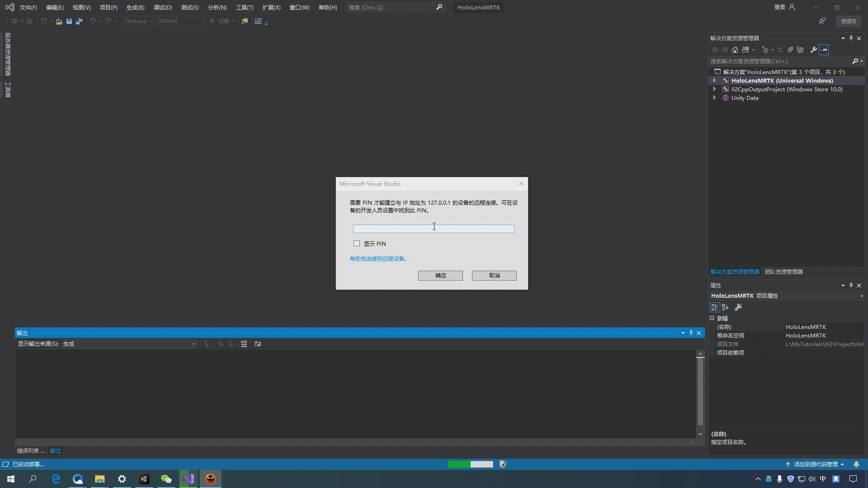The image size is (868, 488).
Task: Open the Live Share feedback icon
Action: [822, 21]
